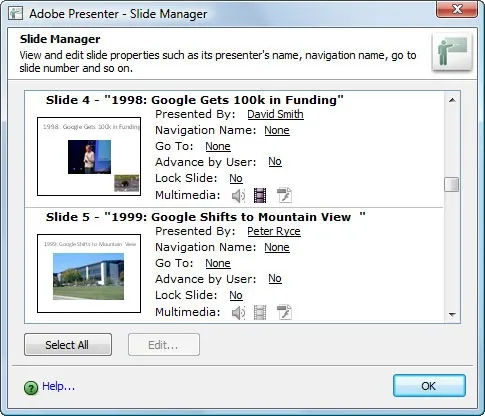485x416 pixels.
Task: Select the Slide 4 thumbnail
Action: [x=89, y=156]
